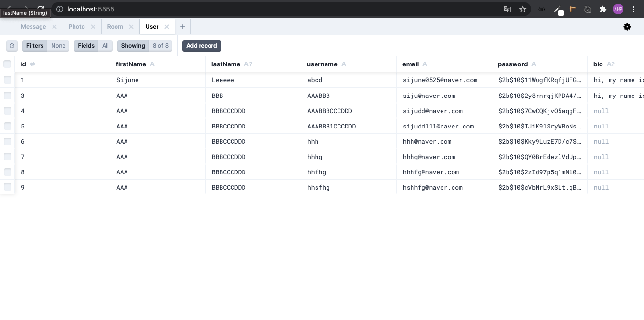The image size is (644, 320).
Task: Open the browser extensions puzzle icon
Action: pyautogui.click(x=603, y=9)
